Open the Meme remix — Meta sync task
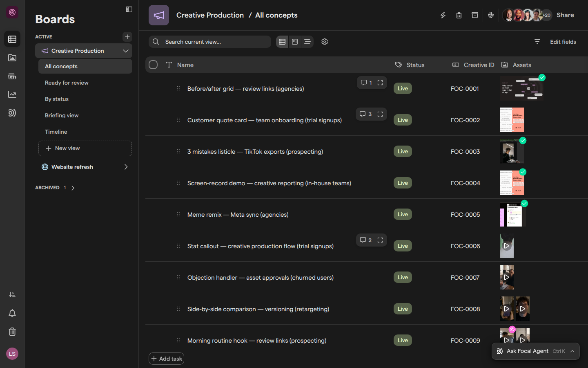The width and height of the screenshot is (588, 368). (x=238, y=215)
